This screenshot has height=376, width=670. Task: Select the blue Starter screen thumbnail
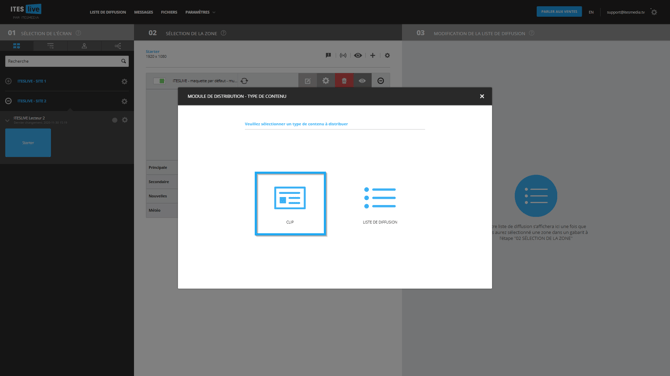point(28,143)
